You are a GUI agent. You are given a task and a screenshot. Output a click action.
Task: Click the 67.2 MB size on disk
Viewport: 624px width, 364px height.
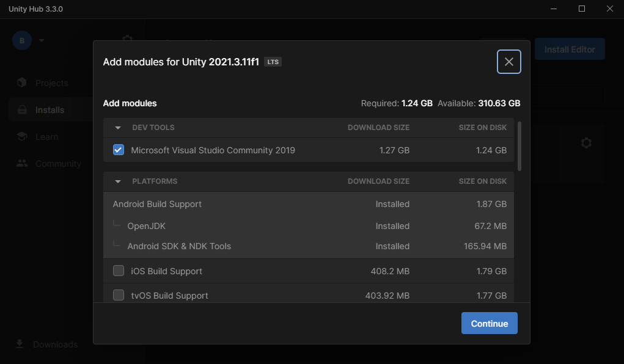(490, 226)
